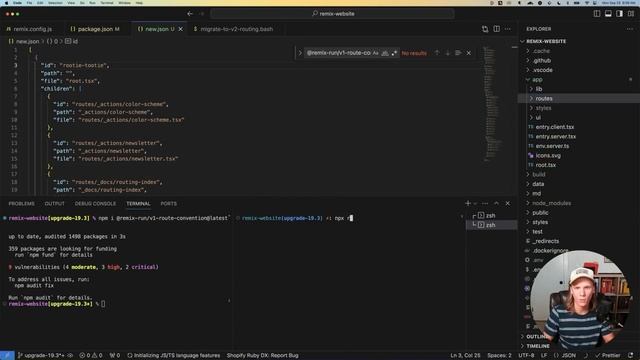Click Shopify Ruby DX: Report Bug
The width and height of the screenshot is (640, 360).
[262, 356]
